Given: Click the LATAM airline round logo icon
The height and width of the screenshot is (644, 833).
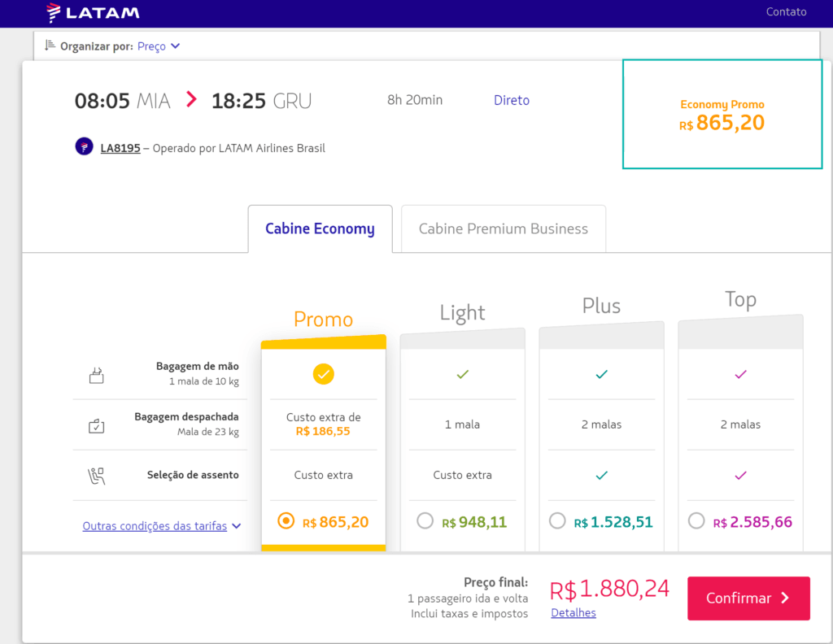Looking at the screenshot, I should click(x=84, y=146).
